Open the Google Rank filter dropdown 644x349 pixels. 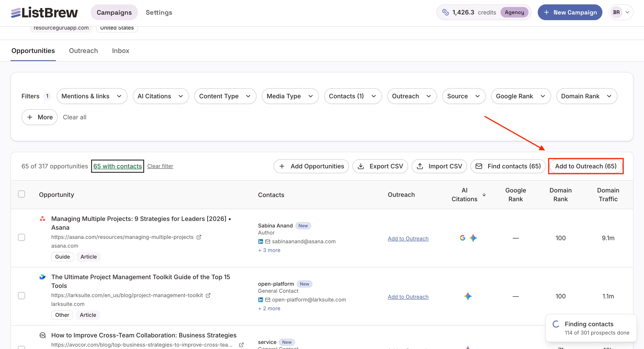[x=521, y=96]
